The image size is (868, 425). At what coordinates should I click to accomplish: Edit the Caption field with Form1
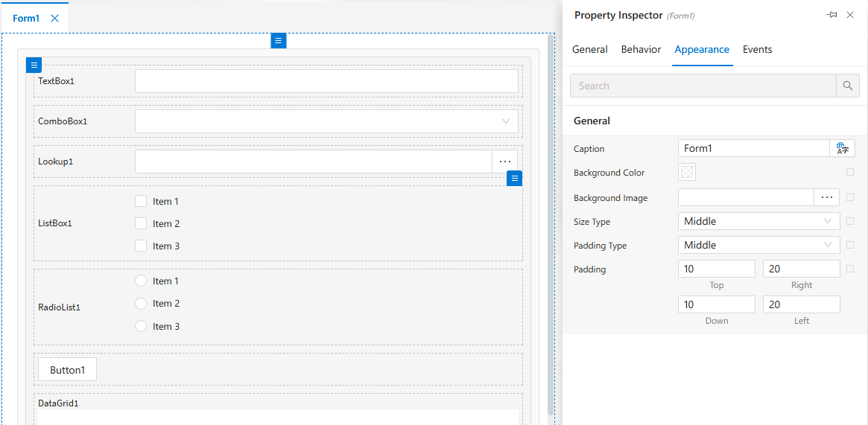(x=753, y=148)
